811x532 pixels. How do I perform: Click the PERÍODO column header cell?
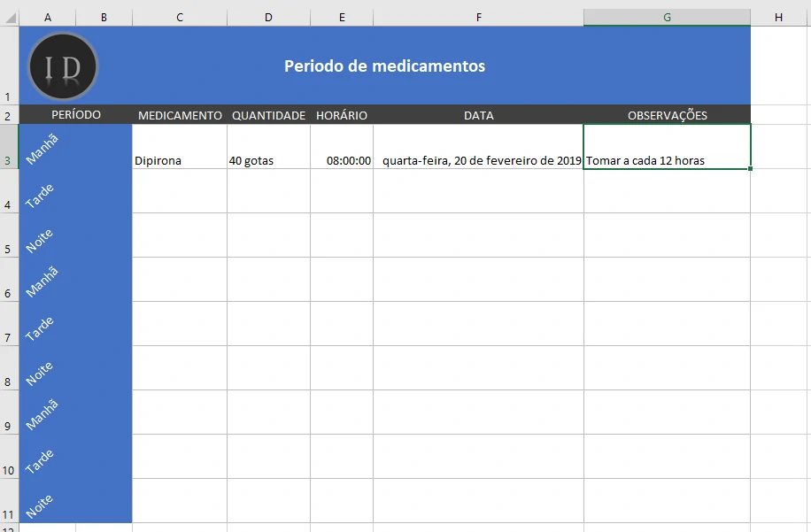pyautogui.click(x=75, y=114)
